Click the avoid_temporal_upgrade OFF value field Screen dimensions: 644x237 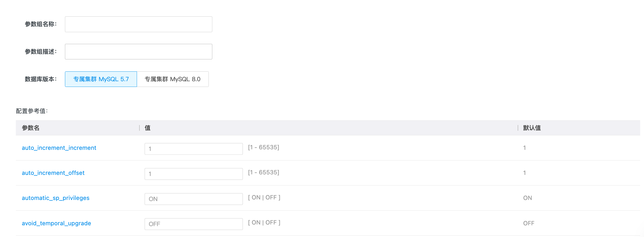193,224
